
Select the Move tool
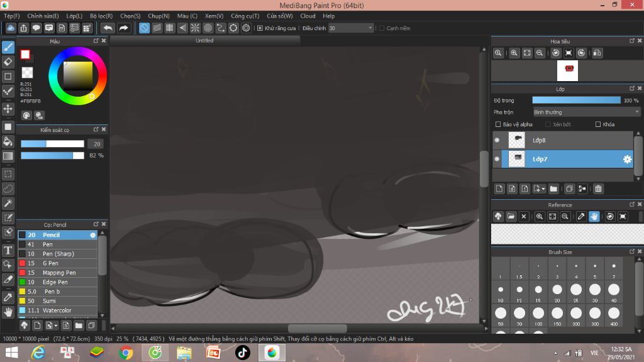point(8,109)
